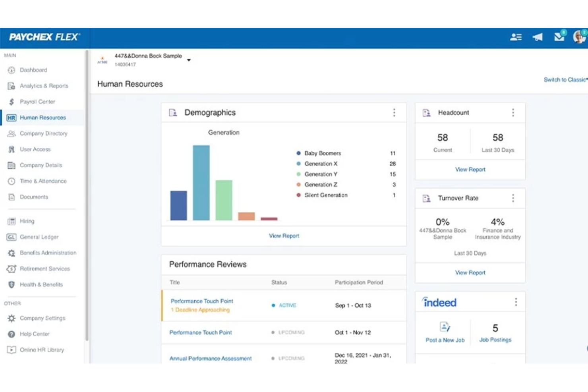This screenshot has width=588, height=392.
Task: Select the Analytics & Reports icon
Action: pos(12,86)
